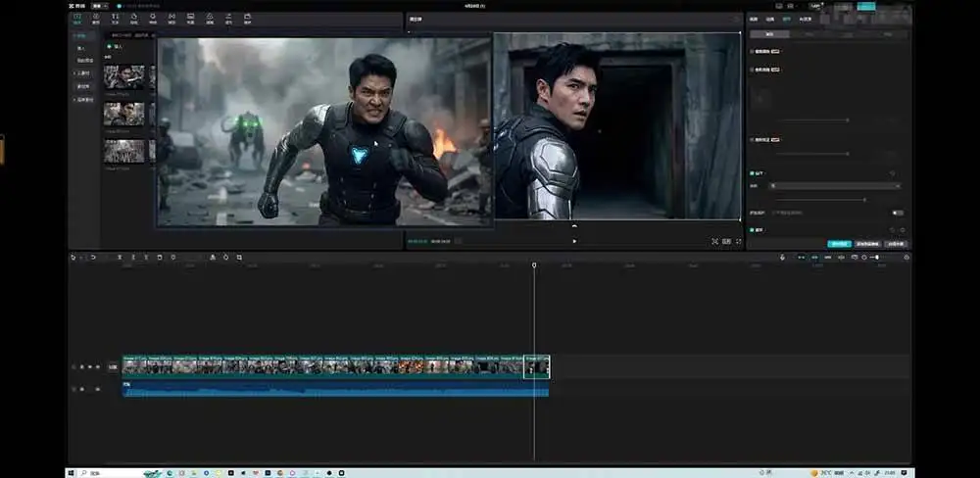The image size is (980, 478).
Task: Mute the audio track with its speaker icon
Action: click(97, 389)
